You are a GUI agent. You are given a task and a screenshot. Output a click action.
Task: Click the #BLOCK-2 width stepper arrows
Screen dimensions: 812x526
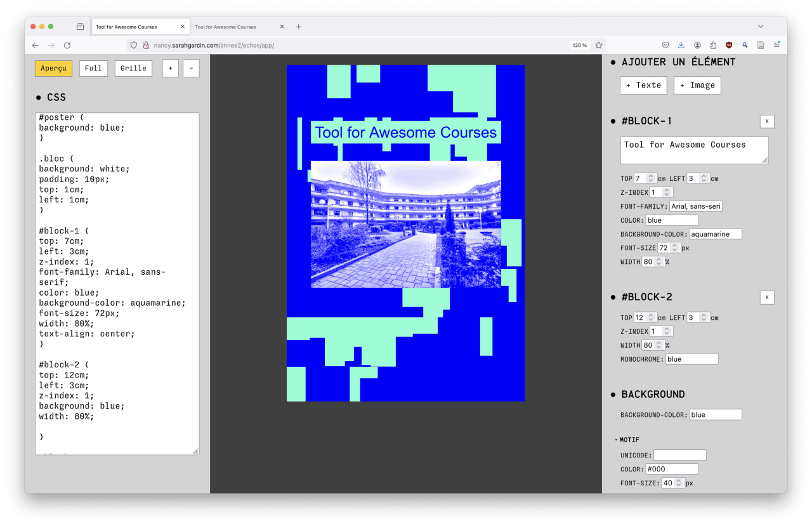[x=659, y=345]
